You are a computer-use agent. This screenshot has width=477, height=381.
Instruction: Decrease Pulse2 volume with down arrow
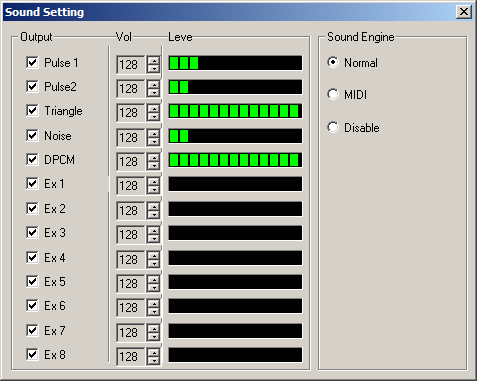click(x=154, y=93)
